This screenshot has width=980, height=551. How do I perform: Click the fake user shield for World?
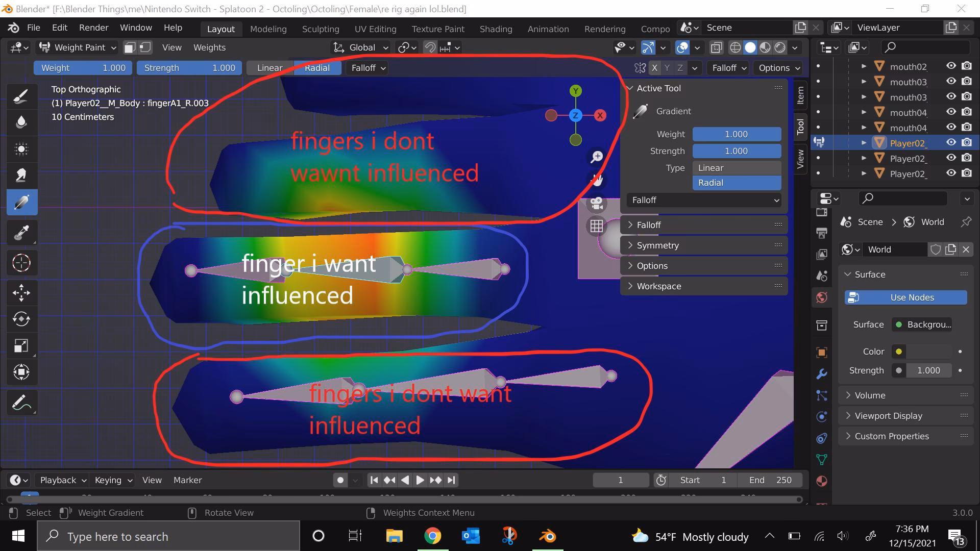pyautogui.click(x=935, y=249)
